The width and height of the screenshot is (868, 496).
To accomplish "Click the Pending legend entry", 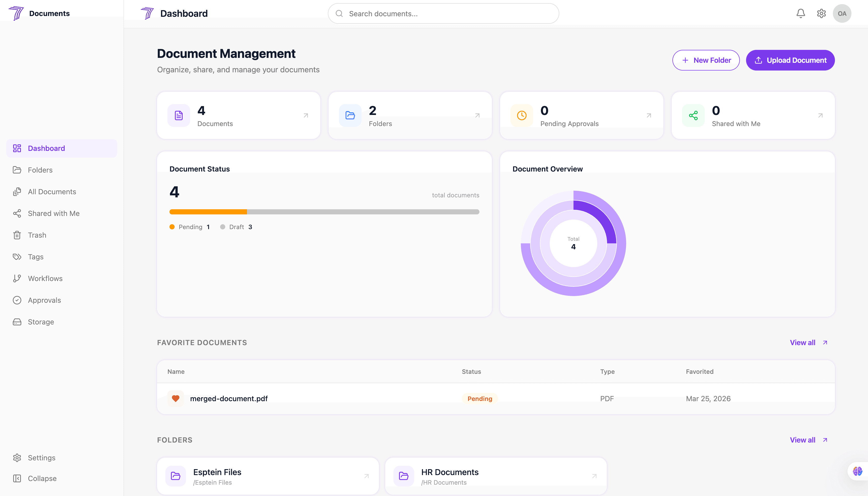I will coord(189,227).
